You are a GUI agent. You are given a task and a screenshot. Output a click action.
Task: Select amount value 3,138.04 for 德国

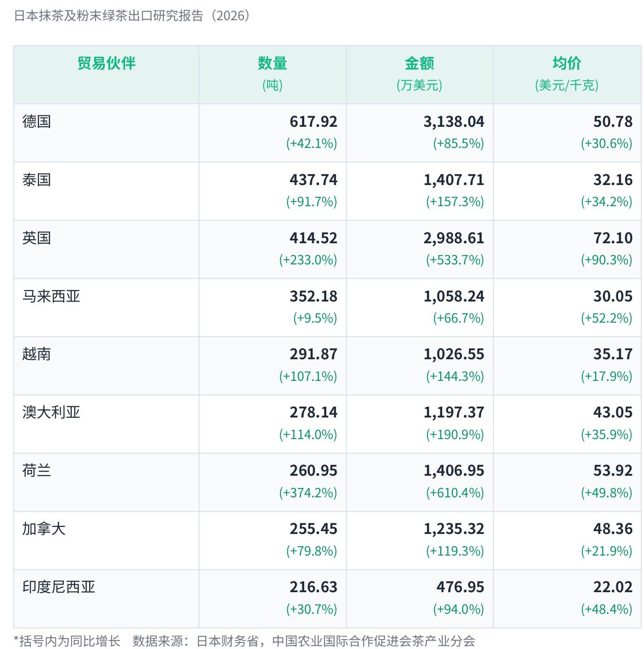(x=454, y=122)
